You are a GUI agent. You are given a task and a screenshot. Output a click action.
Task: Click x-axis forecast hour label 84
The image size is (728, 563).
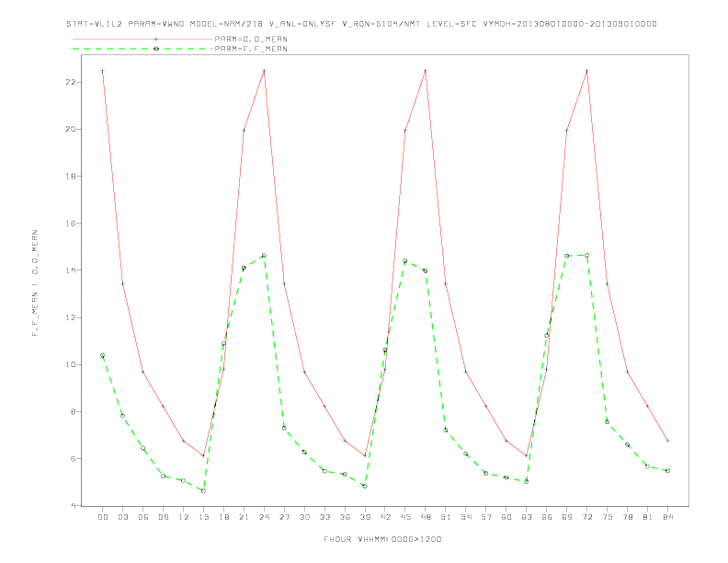[x=667, y=517]
